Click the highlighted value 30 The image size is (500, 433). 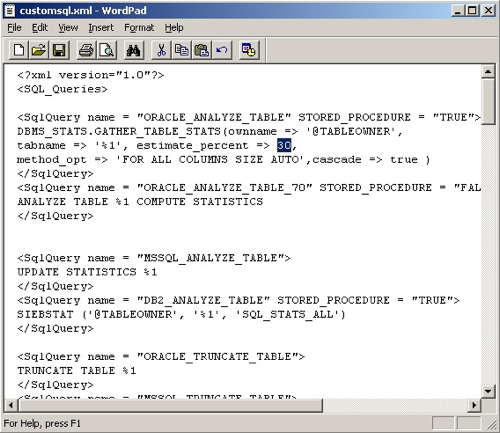[284, 145]
